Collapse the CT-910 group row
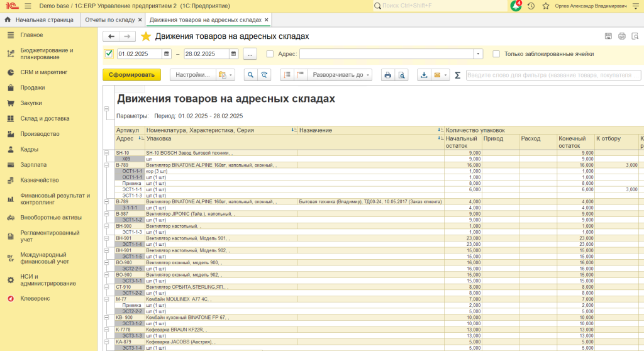The image size is (644, 351). tap(106, 287)
